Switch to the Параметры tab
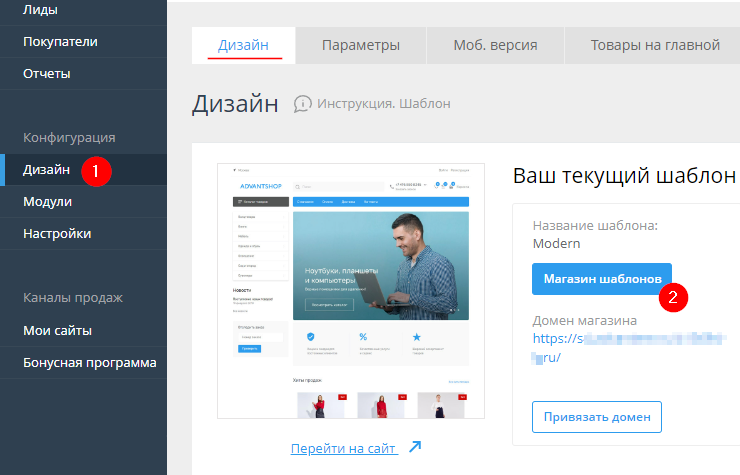Image resolution: width=740 pixels, height=475 pixels. pos(361,45)
